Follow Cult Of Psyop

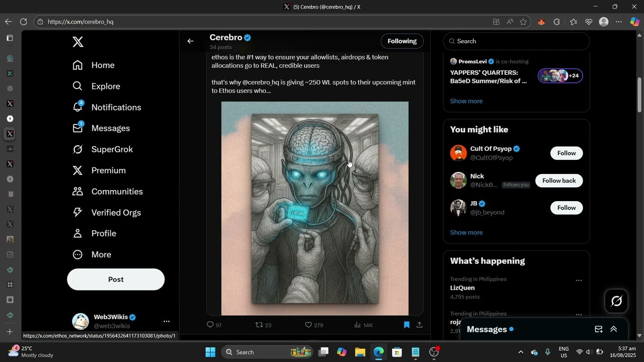pyautogui.click(x=567, y=153)
